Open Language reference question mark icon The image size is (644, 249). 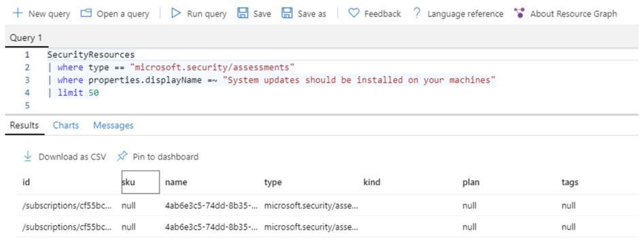pos(417,13)
